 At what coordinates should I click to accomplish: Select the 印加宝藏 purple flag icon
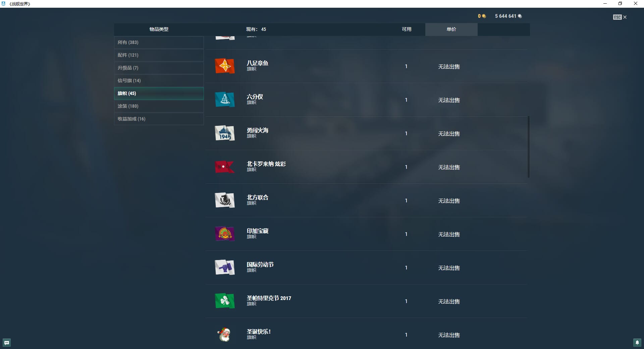tap(224, 234)
